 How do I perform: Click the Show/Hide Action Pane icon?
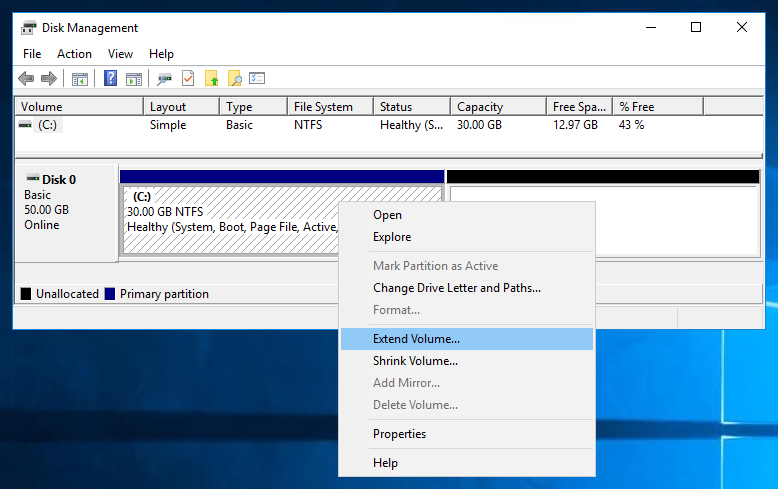pyautogui.click(x=133, y=78)
